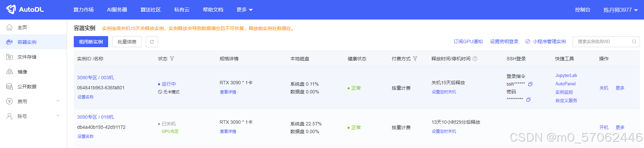Click 关机 for the 003机 instance
Screen dimensions: 644x148
click(x=604, y=88)
